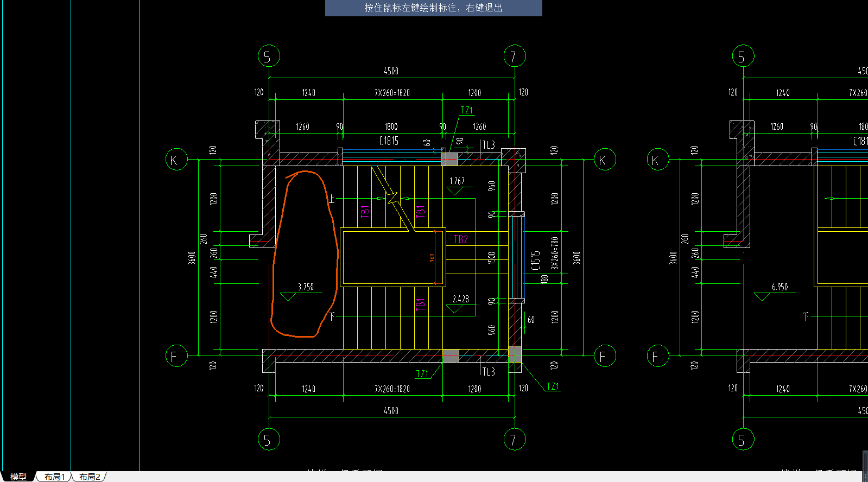
Task: Select axis bubble 7 at the top
Action: click(514, 56)
